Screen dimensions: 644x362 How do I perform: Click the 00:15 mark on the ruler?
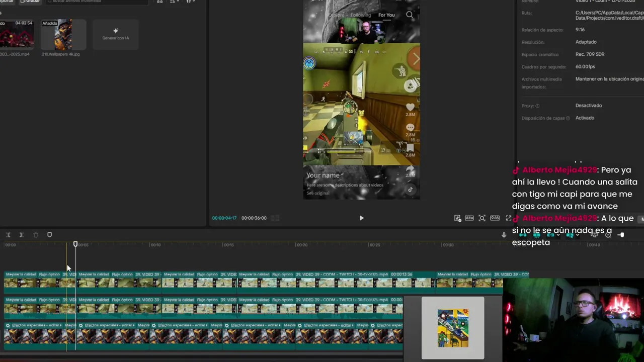point(229,245)
